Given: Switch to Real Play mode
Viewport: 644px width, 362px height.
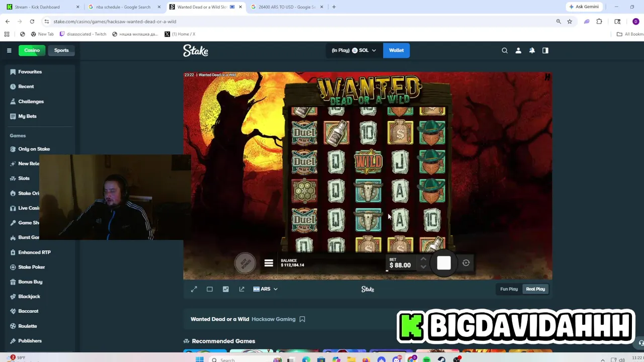Looking at the screenshot, I should point(535,289).
